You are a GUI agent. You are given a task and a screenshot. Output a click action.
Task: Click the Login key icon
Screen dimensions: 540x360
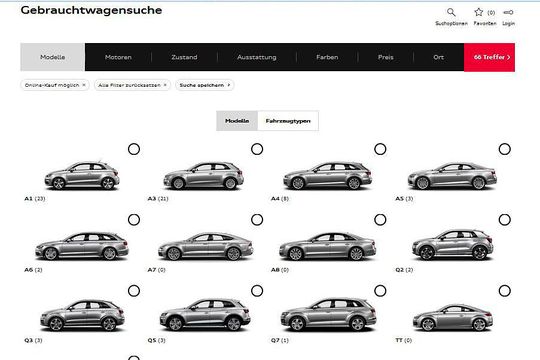508,12
